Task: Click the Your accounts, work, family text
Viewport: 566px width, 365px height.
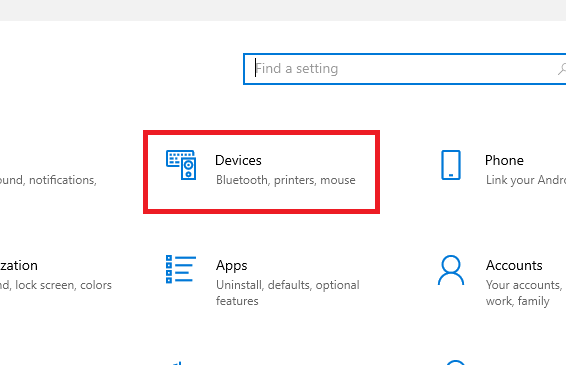Action: pos(524,293)
